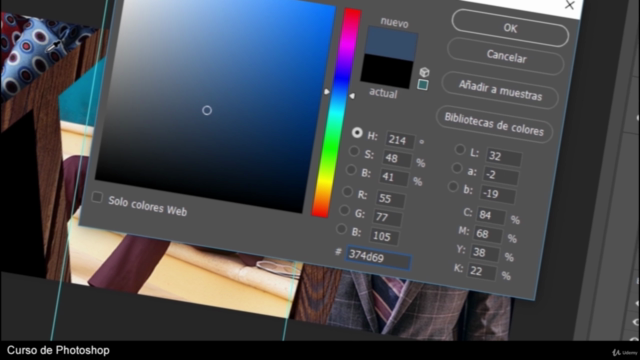Click the hex field 374d69

[378, 258]
